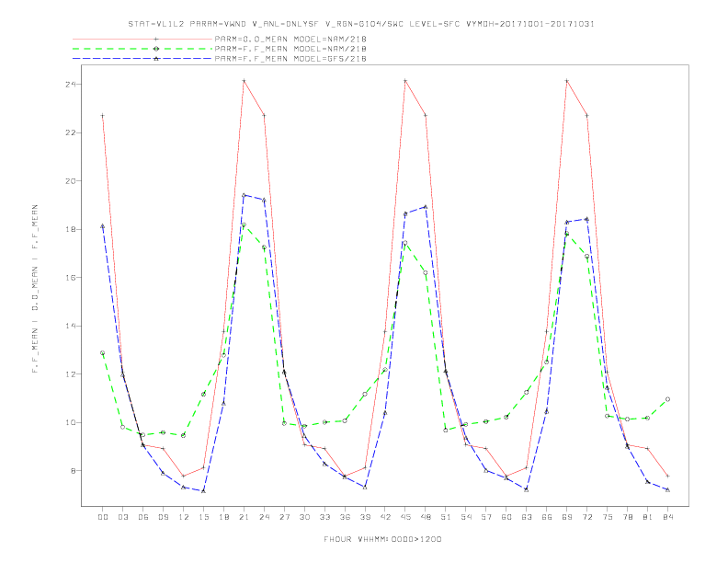Click PARAM=VWND in the chart title
The image size is (728, 563).
click(218, 24)
